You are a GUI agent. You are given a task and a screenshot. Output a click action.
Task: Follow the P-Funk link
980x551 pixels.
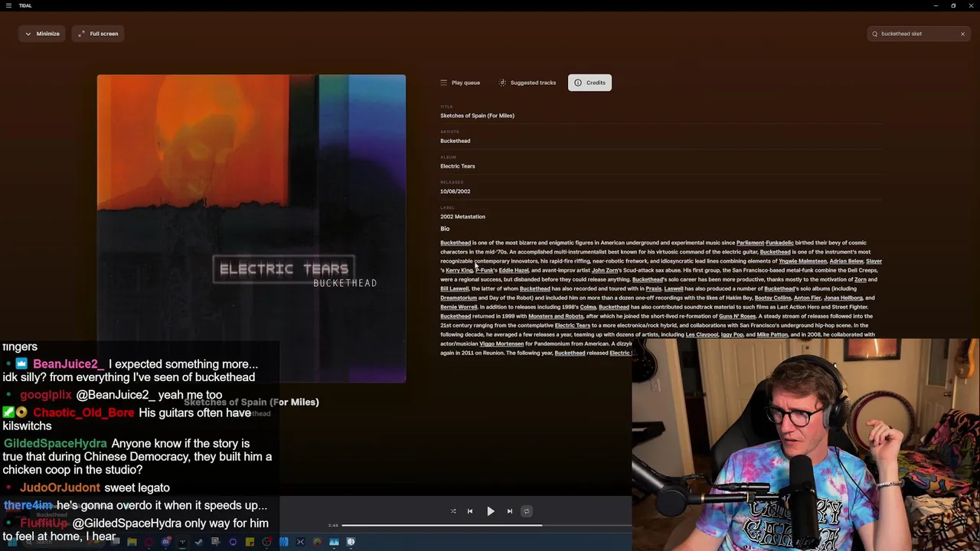click(485, 270)
